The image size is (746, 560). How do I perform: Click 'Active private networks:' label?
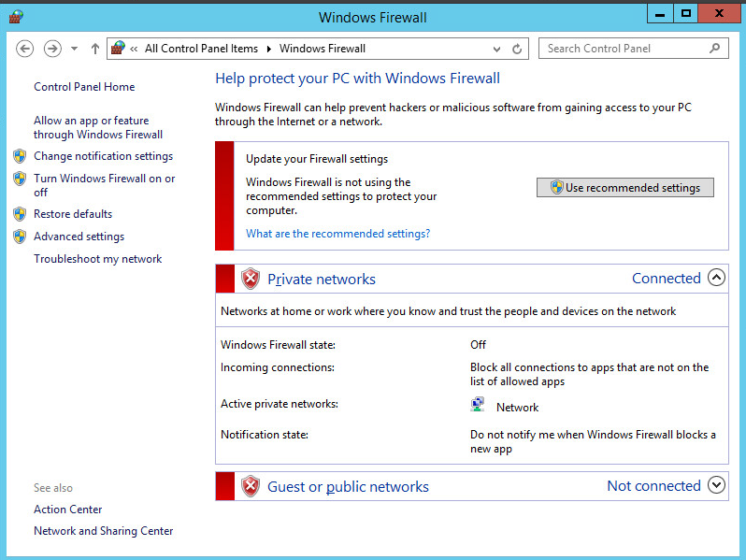[280, 404]
